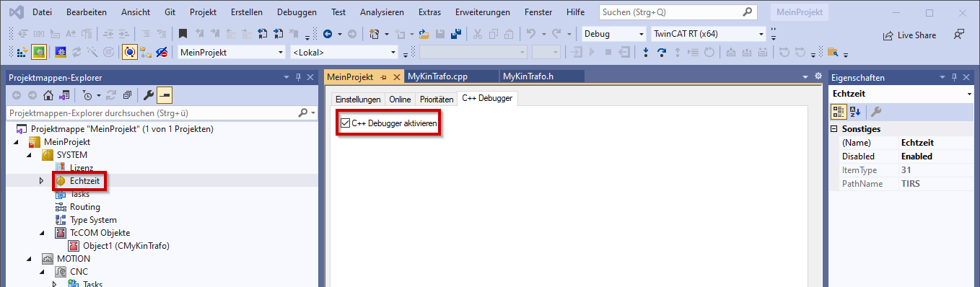Viewport: 980px width, 287px height.
Task: Click the Save All toolbar icon
Action: 456,34
